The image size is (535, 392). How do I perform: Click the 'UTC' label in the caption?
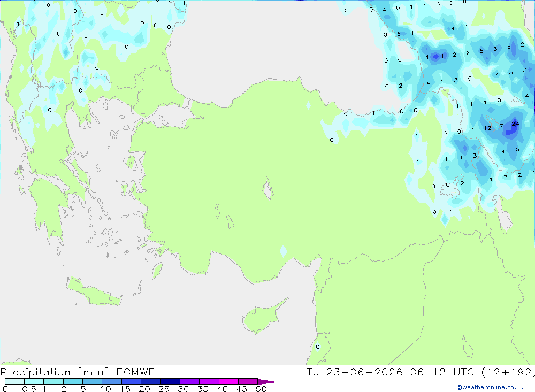pos(464,372)
